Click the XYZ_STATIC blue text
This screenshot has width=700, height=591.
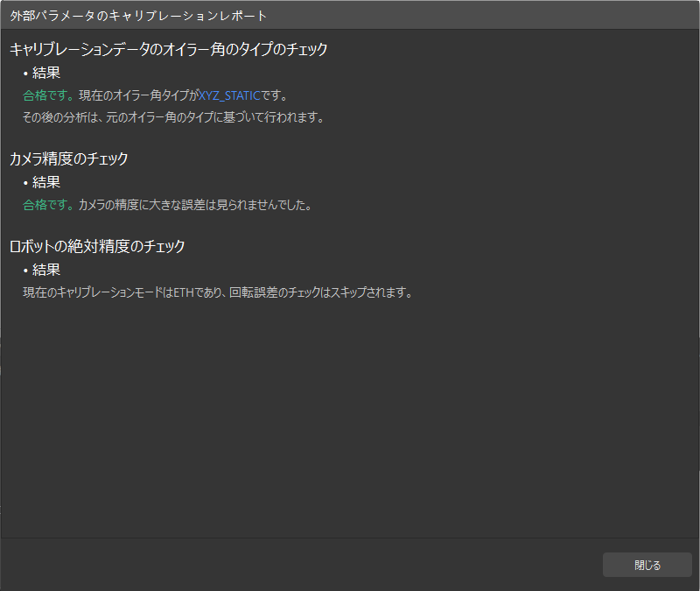[229, 95]
